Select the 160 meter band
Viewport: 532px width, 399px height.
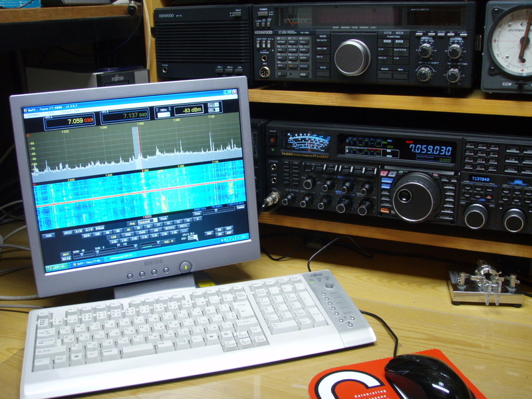pyautogui.click(x=107, y=233)
